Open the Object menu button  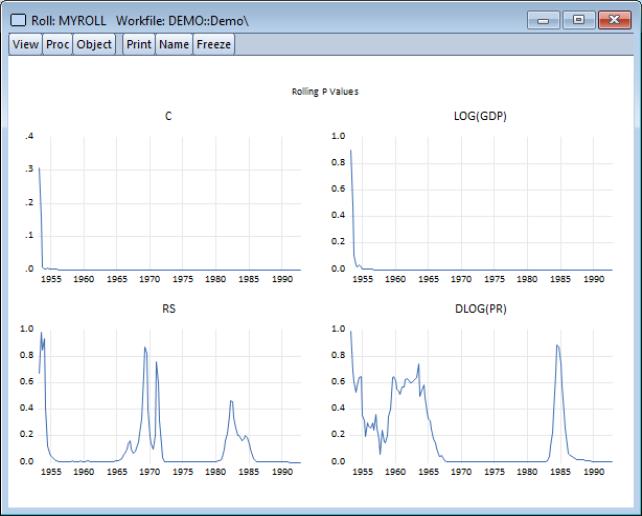[x=94, y=44]
